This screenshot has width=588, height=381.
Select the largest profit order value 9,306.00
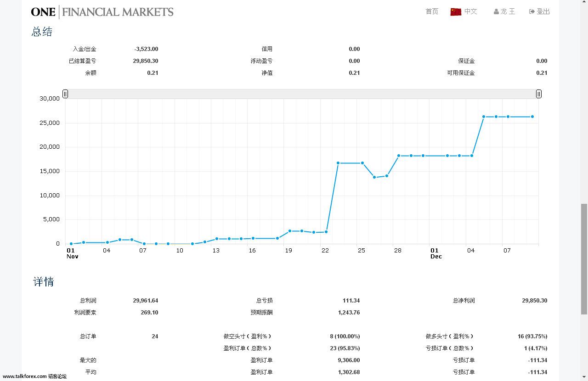[x=349, y=360]
